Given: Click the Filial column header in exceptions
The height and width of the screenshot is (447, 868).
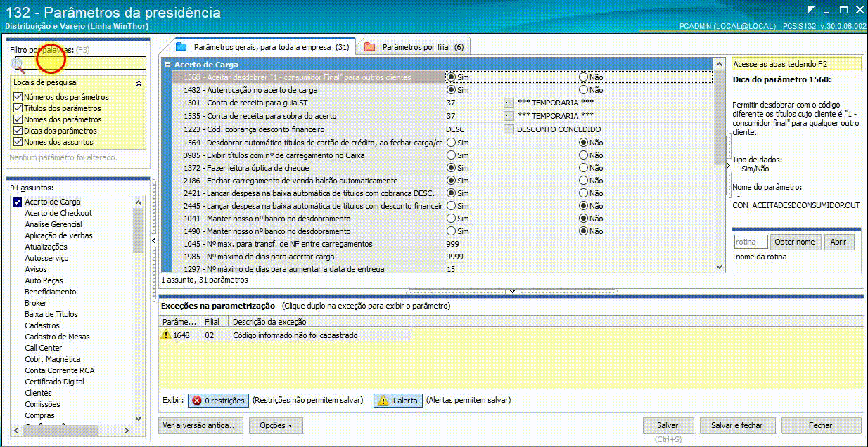Looking at the screenshot, I should (214, 322).
